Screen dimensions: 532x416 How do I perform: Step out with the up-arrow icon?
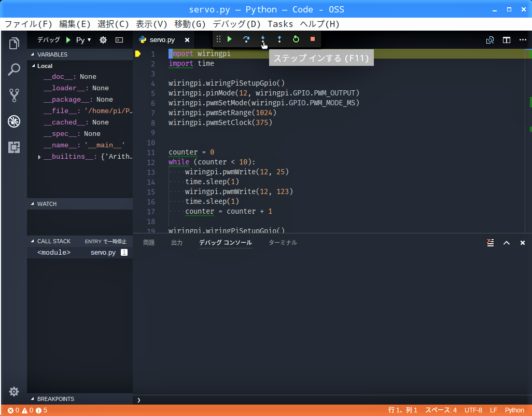[x=279, y=39]
